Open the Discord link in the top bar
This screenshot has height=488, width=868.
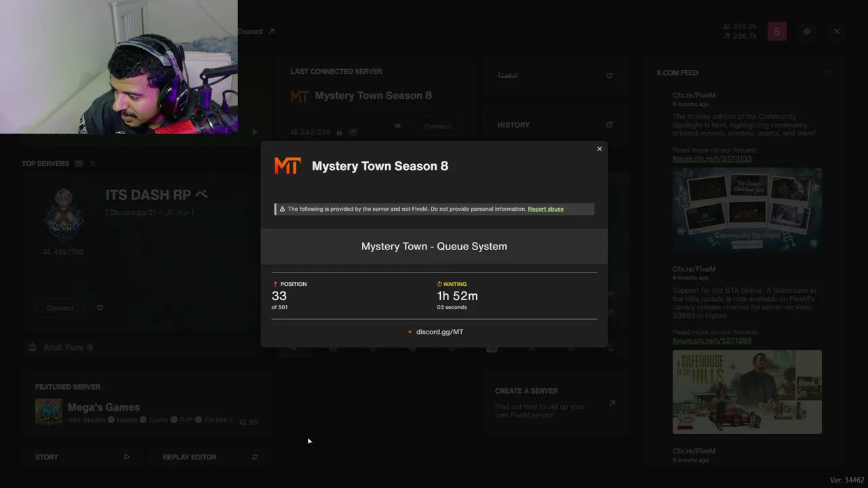pos(250,31)
